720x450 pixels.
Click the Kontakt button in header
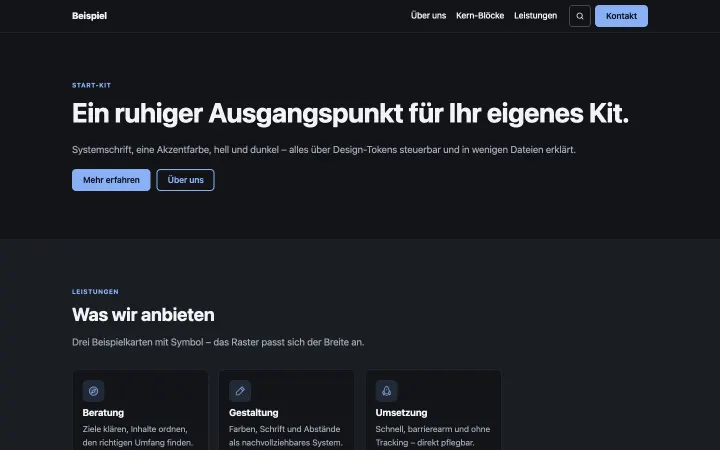[x=621, y=16]
